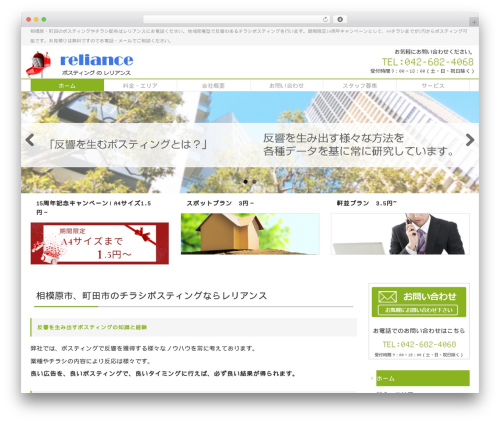Select the first slider pagination dot

tap(246, 182)
